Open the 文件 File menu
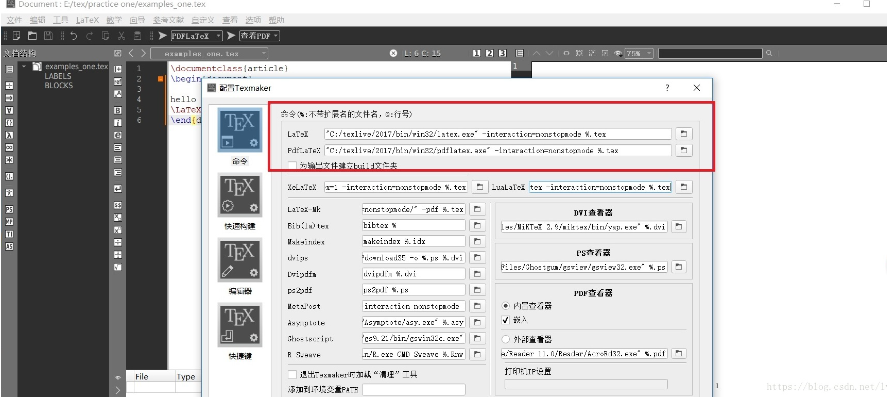This screenshot has width=887, height=407. [x=14, y=20]
